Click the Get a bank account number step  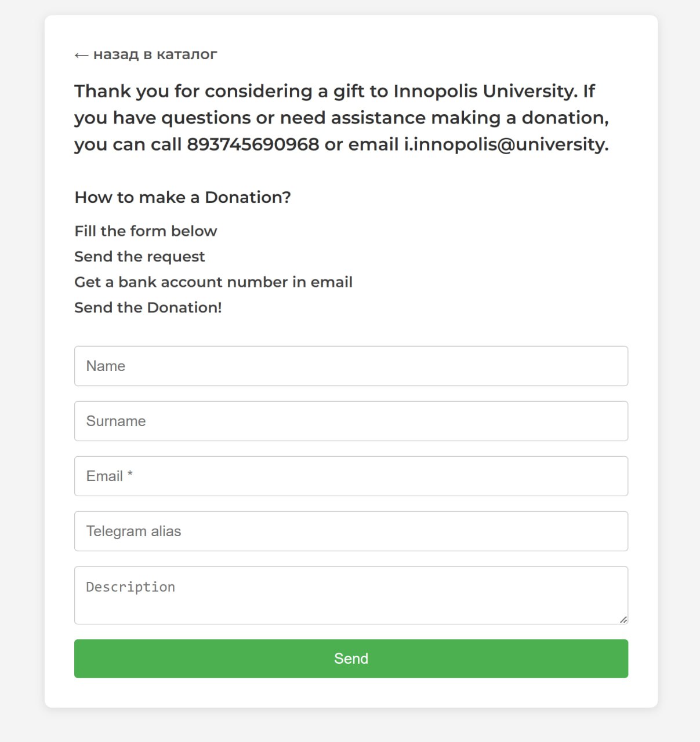click(213, 282)
